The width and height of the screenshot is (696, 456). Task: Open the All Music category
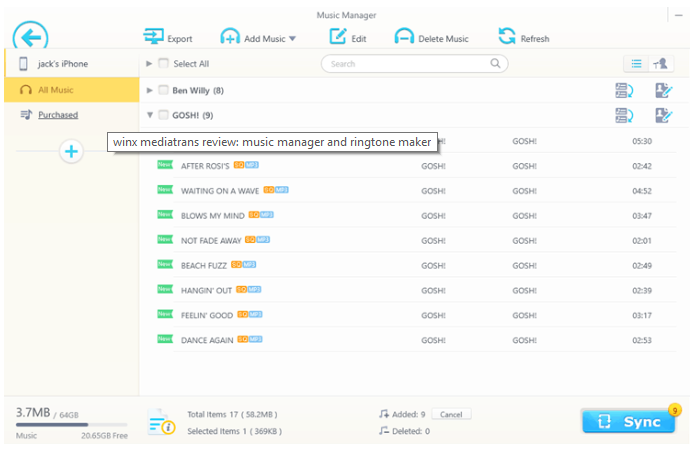pyautogui.click(x=72, y=90)
